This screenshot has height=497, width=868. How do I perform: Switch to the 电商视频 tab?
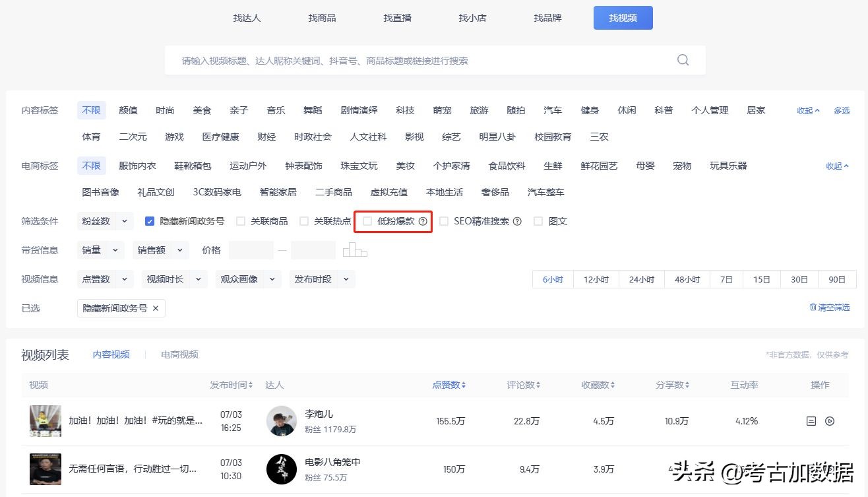pyautogui.click(x=178, y=354)
